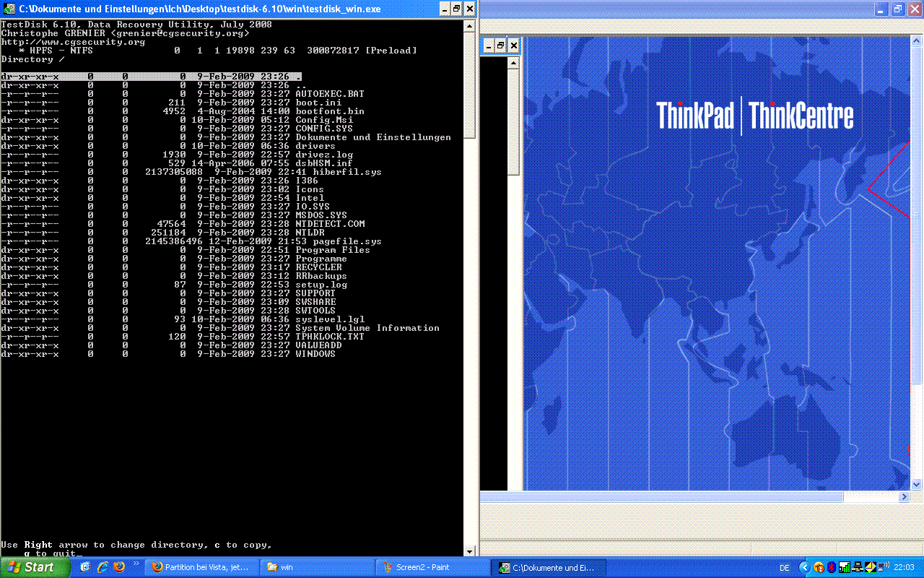Click Paint horizontal scrollbar right arrow

point(904,497)
